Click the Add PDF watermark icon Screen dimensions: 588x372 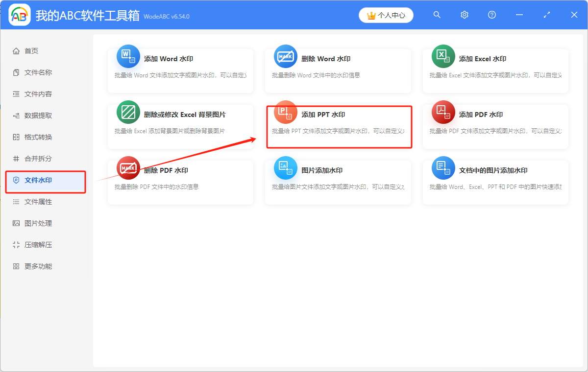tap(443, 112)
